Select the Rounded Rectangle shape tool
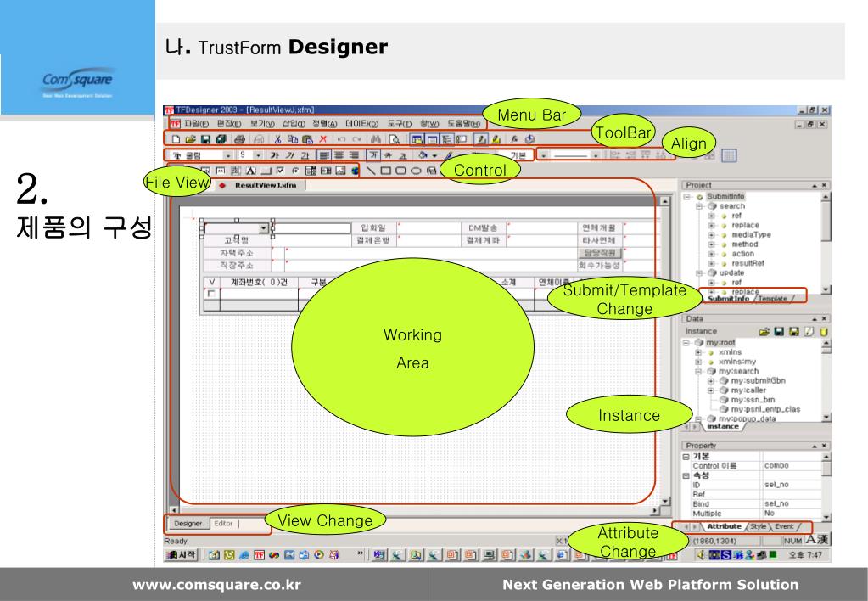Screen dimensions: 868x601 (400, 171)
